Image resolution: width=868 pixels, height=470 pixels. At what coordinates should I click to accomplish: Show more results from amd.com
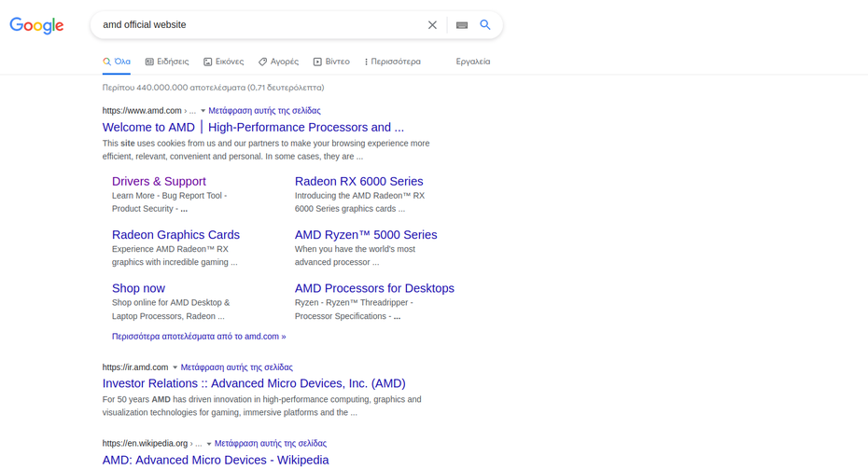[199, 337]
